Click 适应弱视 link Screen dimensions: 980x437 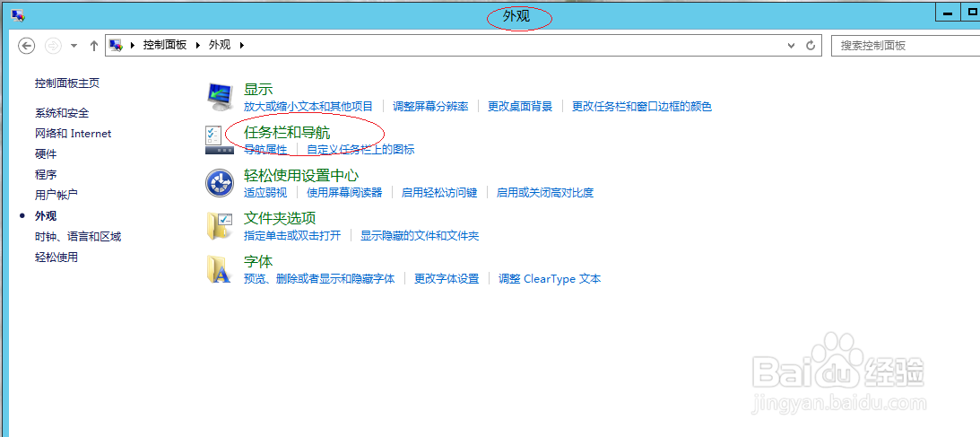(x=265, y=193)
